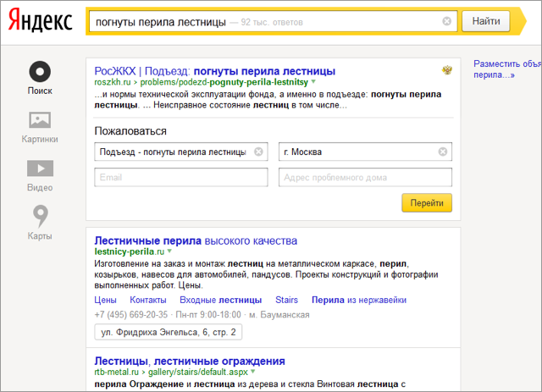
Task: Click the Адрес проблемного дома field
Action: [x=365, y=178]
